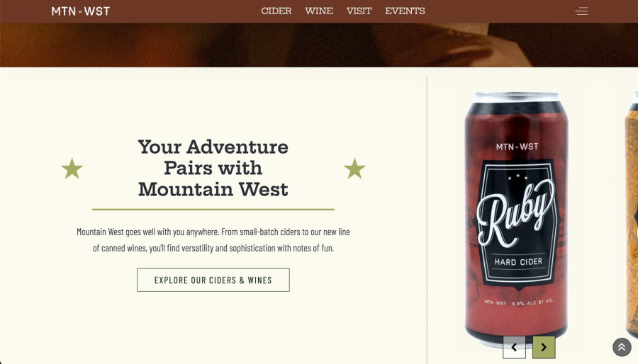Click Explore Our Ciders & Wines button
Image resolution: width=638 pixels, height=364 pixels.
tap(213, 280)
